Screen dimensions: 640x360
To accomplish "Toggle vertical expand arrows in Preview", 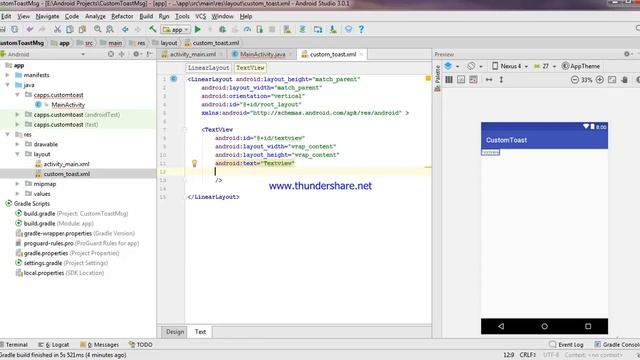I will (501, 80).
